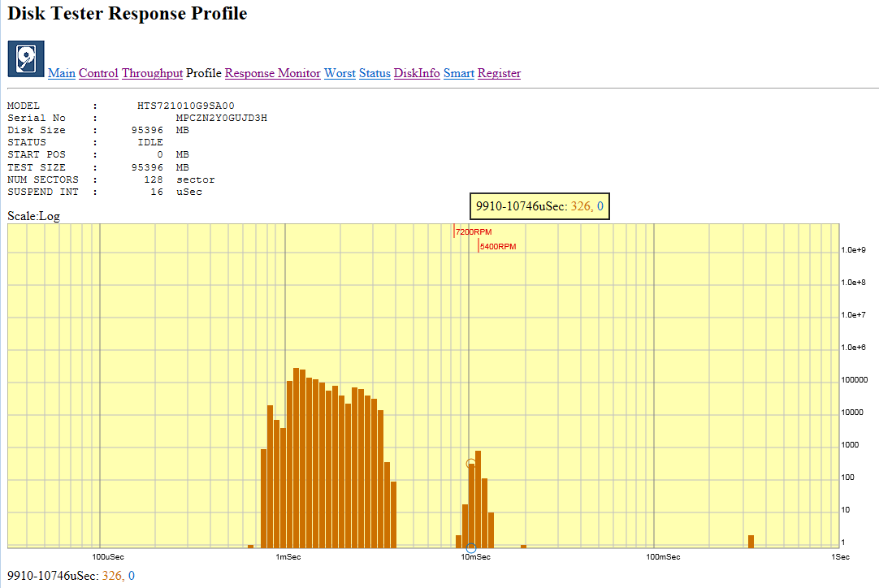Go to the Smart page
Viewport: 879px width, 588px height.
[459, 73]
